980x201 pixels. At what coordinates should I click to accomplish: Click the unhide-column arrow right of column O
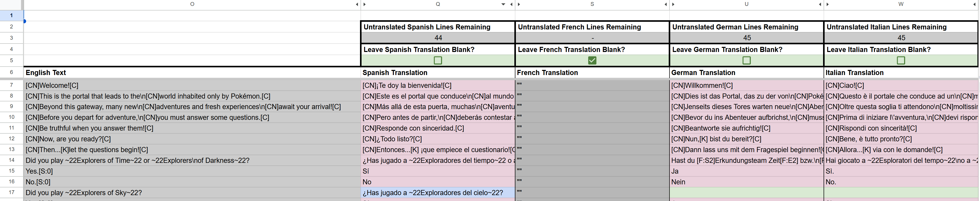click(x=357, y=5)
